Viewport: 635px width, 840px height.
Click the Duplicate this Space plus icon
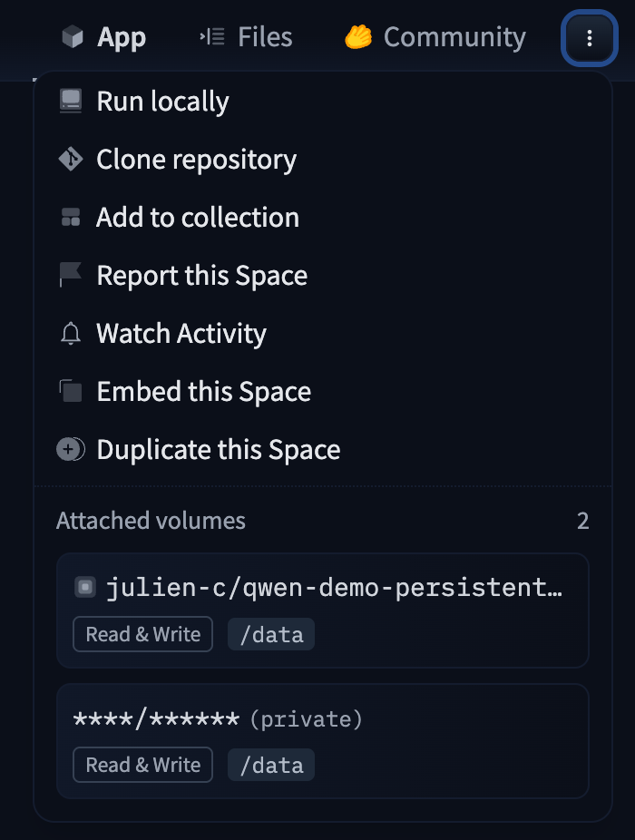tap(70, 449)
